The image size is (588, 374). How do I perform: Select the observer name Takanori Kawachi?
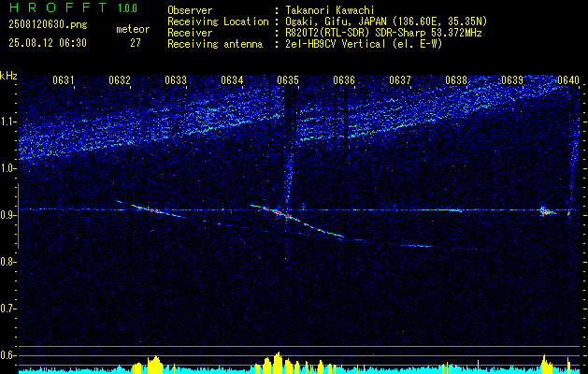tap(330, 10)
